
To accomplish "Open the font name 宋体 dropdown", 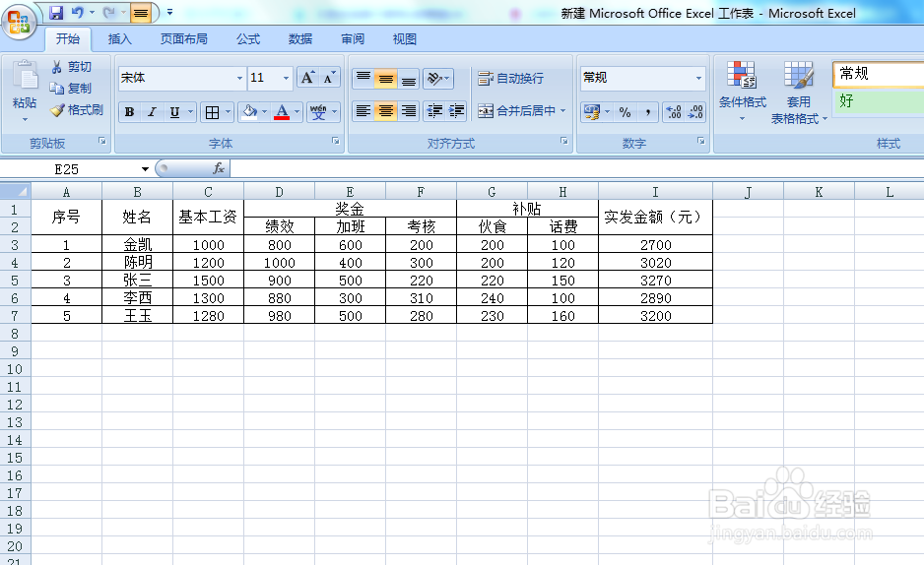I will coord(239,78).
